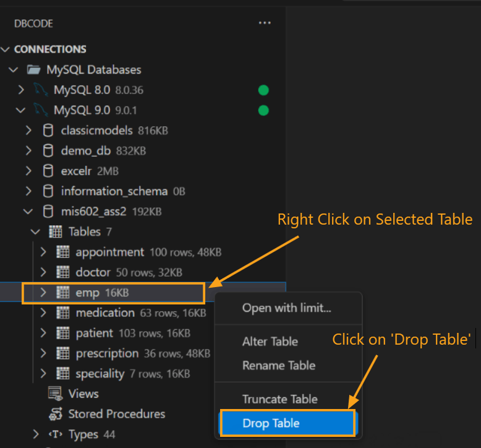Click the Stored Procedures gear icon

pos(56,414)
